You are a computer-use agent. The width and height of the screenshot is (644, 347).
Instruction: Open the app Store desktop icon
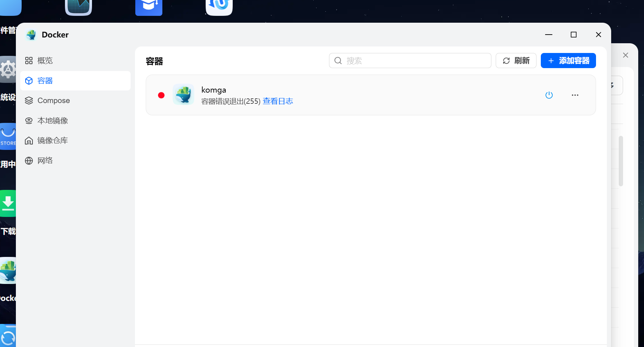(8, 136)
